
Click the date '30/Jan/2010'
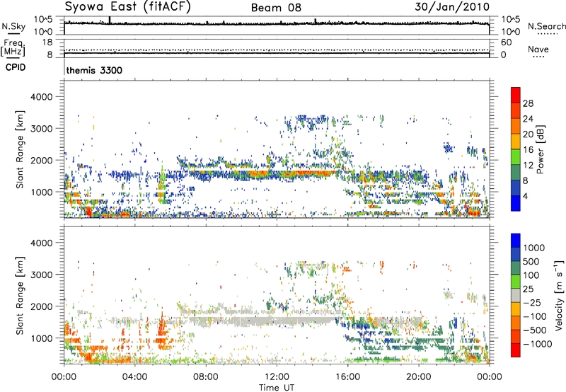click(452, 6)
